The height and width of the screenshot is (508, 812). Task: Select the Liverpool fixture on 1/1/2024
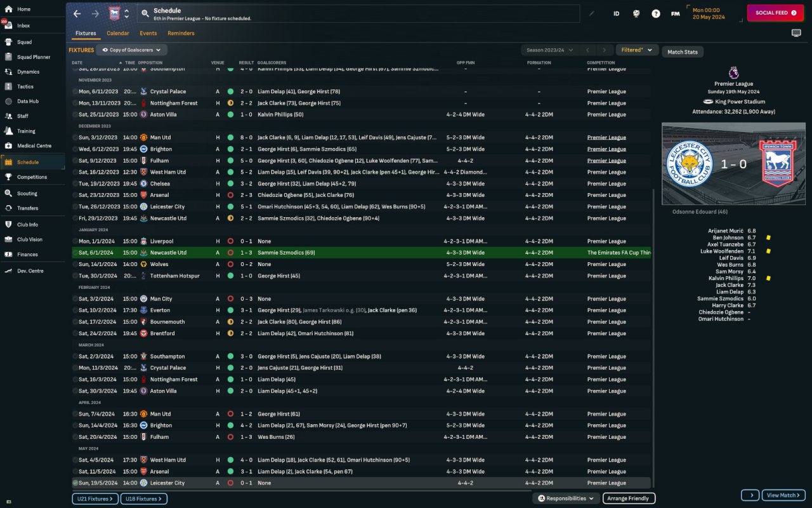(361, 241)
